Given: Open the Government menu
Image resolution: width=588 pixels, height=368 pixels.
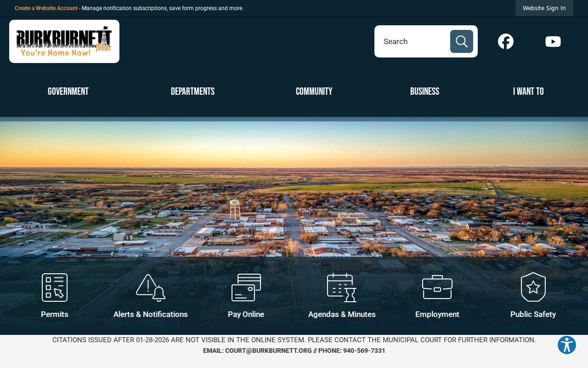Looking at the screenshot, I should point(68,92).
